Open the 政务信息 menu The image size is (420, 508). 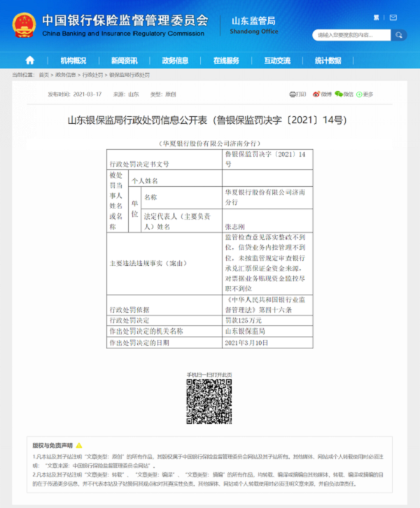click(x=175, y=61)
